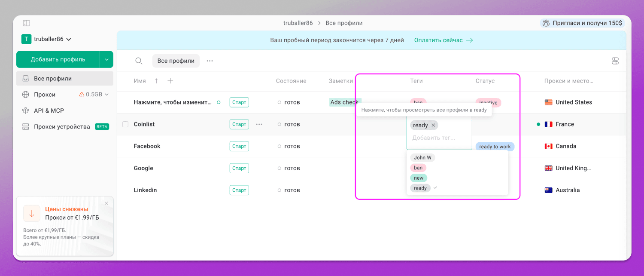Tick the checkbox on the Coinlist row
Screen dimensions: 644x276
click(x=125, y=124)
